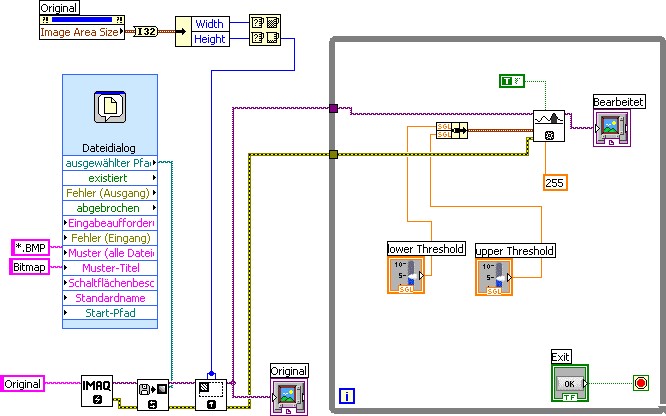Select the lower Threshold label
The image size is (666, 416).
[x=426, y=249]
